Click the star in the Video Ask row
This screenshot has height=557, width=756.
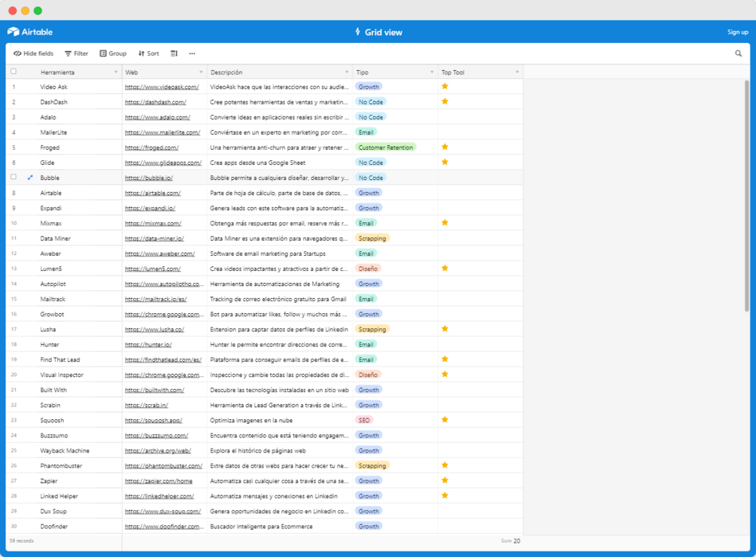click(x=445, y=87)
